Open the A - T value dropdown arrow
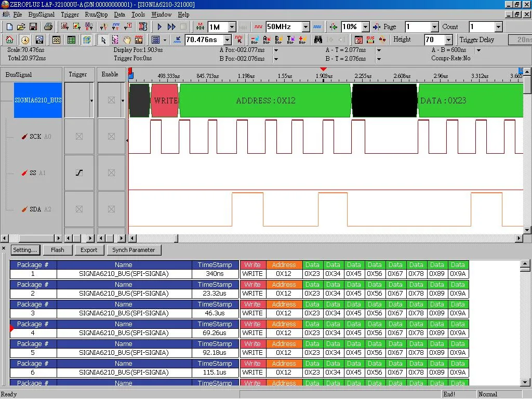Viewport: 532px width, 399px height. click(379, 50)
